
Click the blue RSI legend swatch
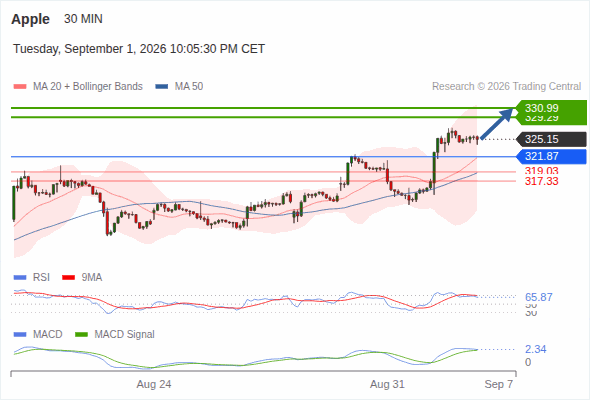tap(20, 278)
